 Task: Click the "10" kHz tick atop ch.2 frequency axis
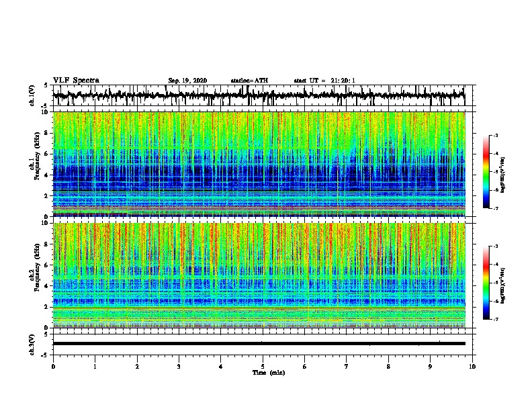click(x=46, y=223)
